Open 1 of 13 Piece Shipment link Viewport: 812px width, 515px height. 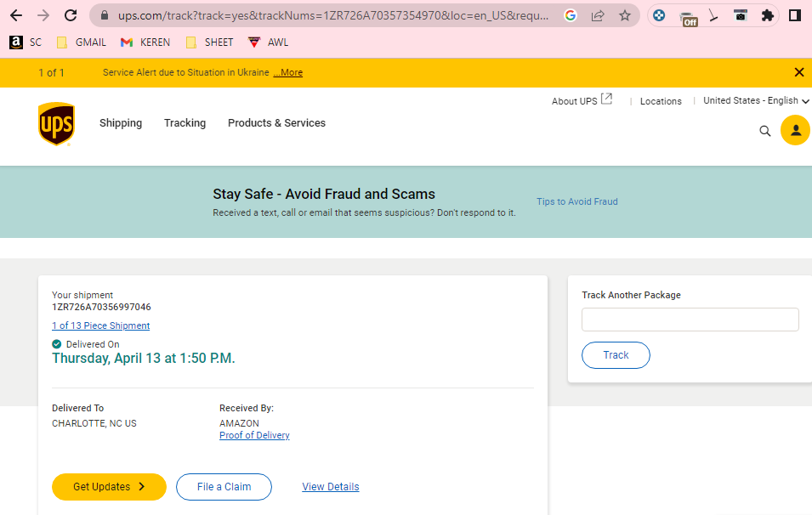(101, 325)
